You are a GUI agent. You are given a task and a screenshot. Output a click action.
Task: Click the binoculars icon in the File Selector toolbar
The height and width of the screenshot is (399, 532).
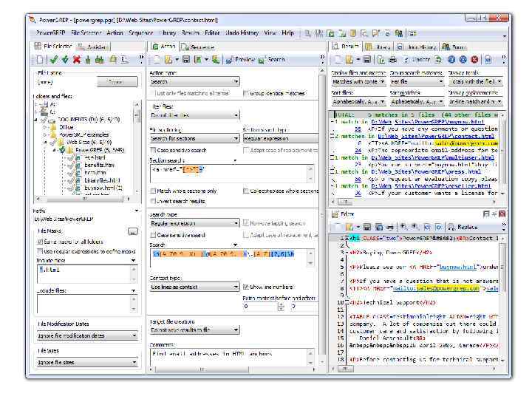click(100, 60)
